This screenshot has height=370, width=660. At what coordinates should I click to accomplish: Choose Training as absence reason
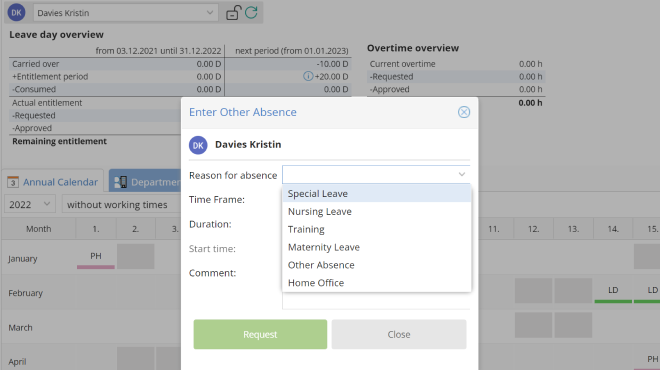[376, 229]
